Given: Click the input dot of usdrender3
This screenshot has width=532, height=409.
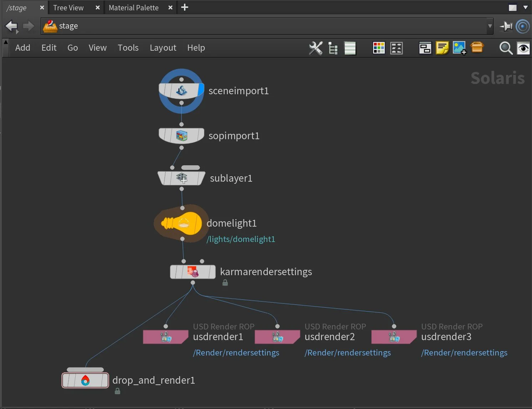Looking at the screenshot, I should tap(394, 326).
